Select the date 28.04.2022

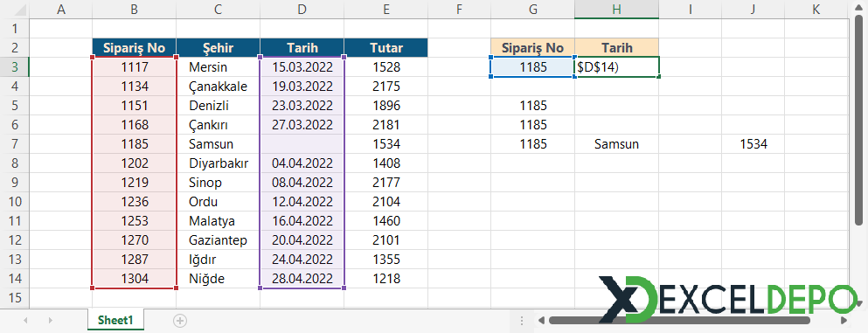click(302, 279)
